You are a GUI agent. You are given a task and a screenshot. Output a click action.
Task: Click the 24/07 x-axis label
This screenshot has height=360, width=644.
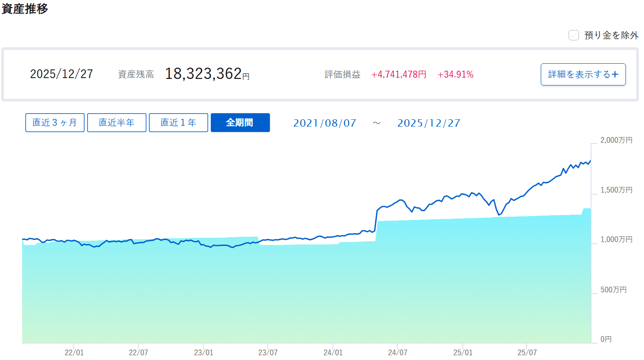coord(398,352)
